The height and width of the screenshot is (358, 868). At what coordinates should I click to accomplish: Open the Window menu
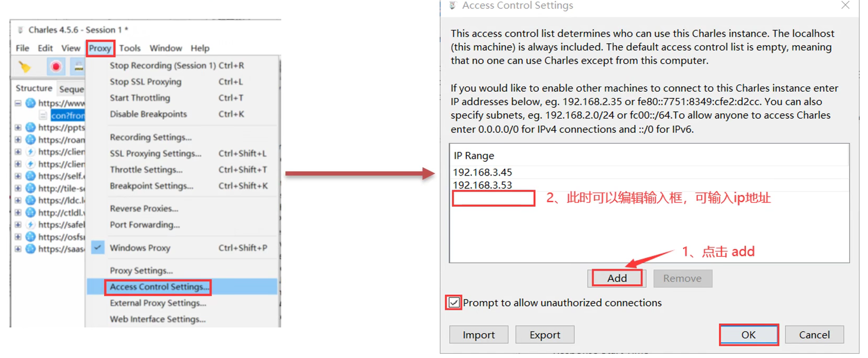pos(165,48)
